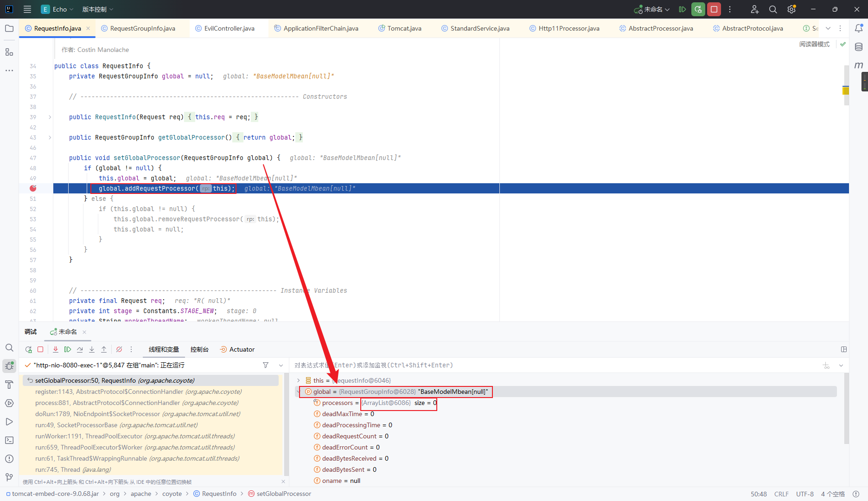Open the Actuator tab
Image resolution: width=868 pixels, height=501 pixels.
(237, 349)
